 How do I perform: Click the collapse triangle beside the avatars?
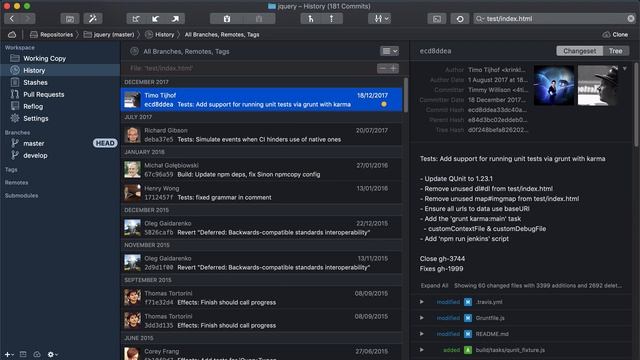pyautogui.click(x=625, y=69)
